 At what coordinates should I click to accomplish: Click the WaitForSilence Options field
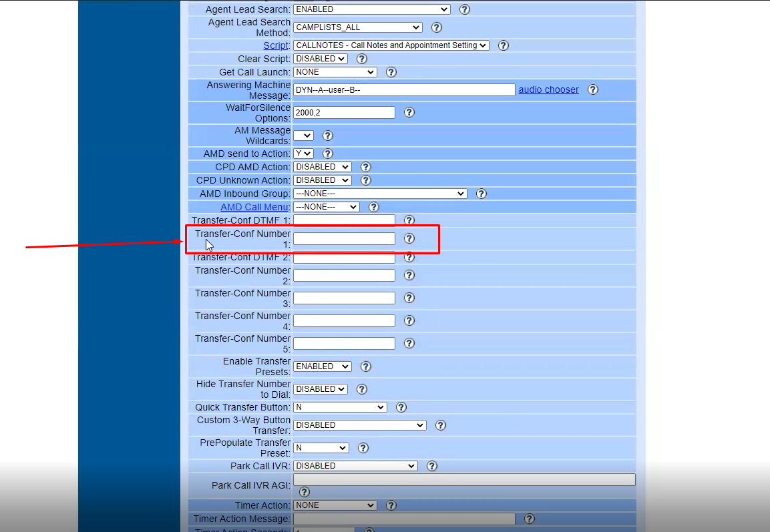pyautogui.click(x=344, y=112)
